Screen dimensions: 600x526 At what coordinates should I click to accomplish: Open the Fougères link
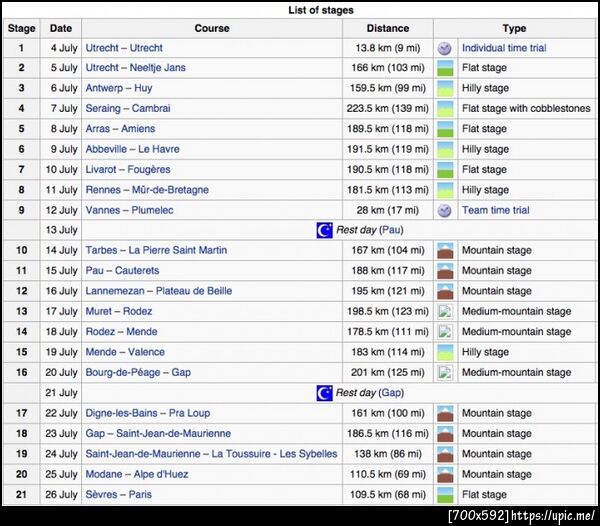[149, 169]
